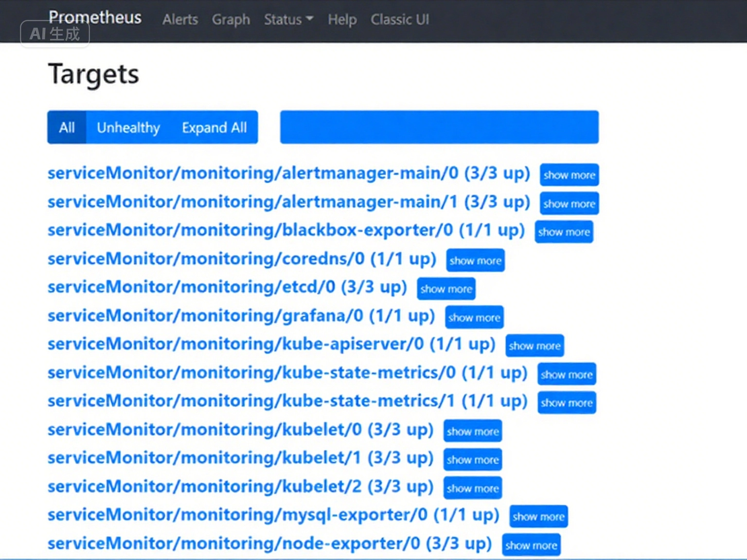Open kube-state-metrics/0 target group link

coord(287,372)
